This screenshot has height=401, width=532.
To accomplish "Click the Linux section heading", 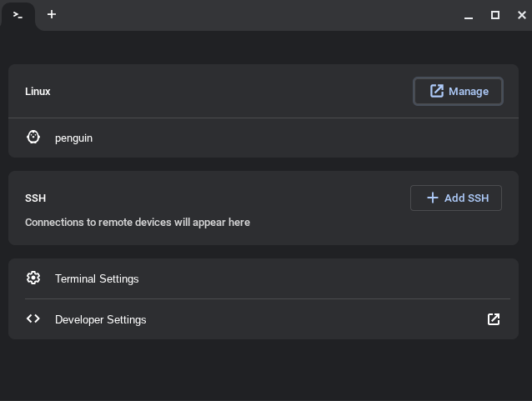I will click(x=38, y=92).
